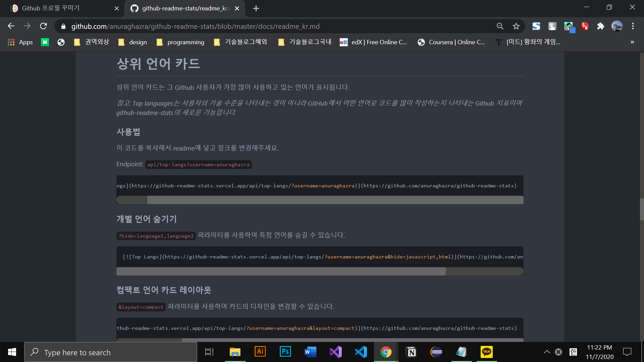The image size is (644, 362).
Task: Open the 미드 왕좌의 게임 bookmark
Action: tap(528, 42)
